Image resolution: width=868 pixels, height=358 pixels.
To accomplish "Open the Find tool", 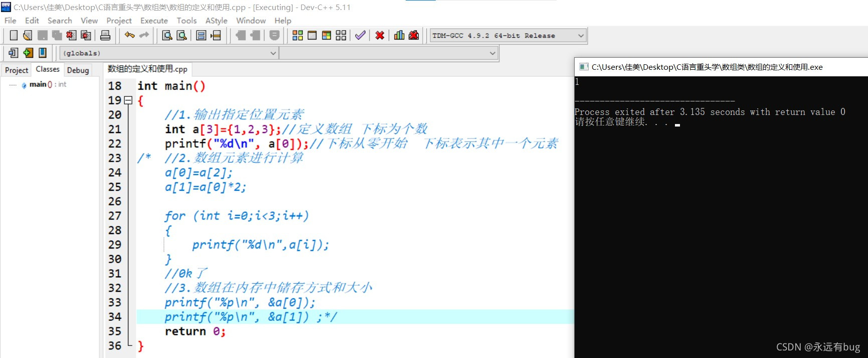I will coord(167,35).
